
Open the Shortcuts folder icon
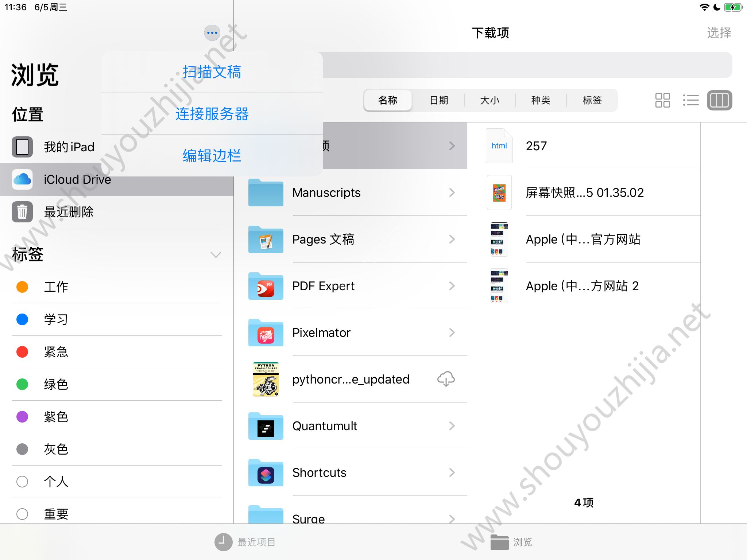point(266,472)
